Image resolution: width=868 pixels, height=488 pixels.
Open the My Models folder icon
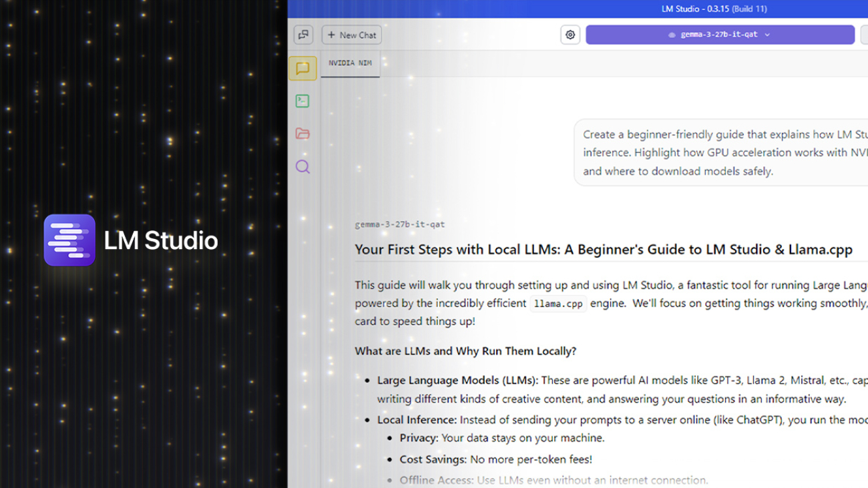click(302, 134)
